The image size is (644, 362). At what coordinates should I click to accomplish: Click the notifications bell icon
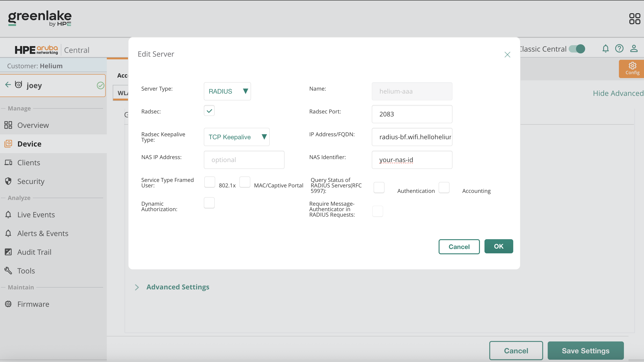(605, 48)
